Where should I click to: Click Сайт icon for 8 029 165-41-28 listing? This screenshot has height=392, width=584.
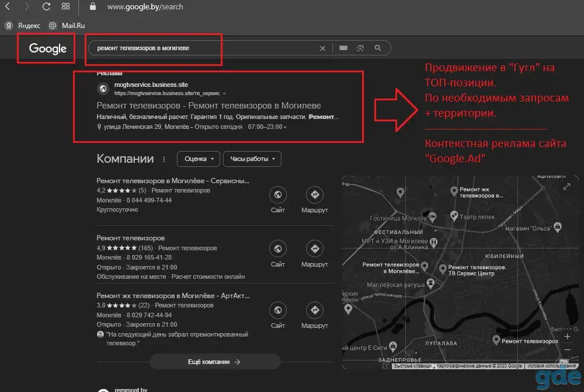(x=278, y=249)
